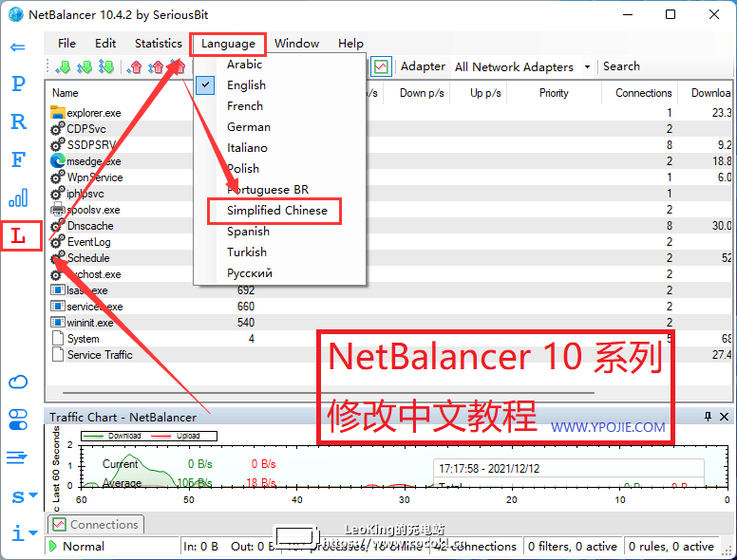Viewport: 737px width, 560px height.
Task: Click the iphlpsvc gear icon
Action: click(57, 193)
